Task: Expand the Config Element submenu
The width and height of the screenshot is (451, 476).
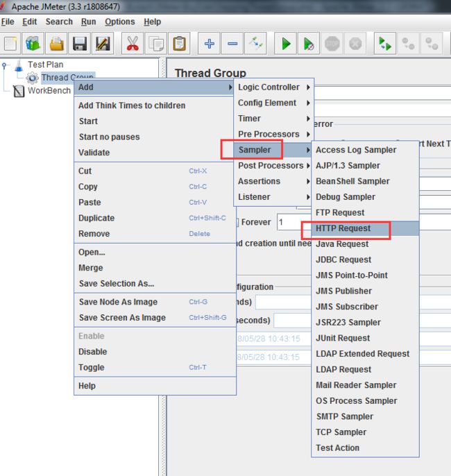Action: coord(274,103)
